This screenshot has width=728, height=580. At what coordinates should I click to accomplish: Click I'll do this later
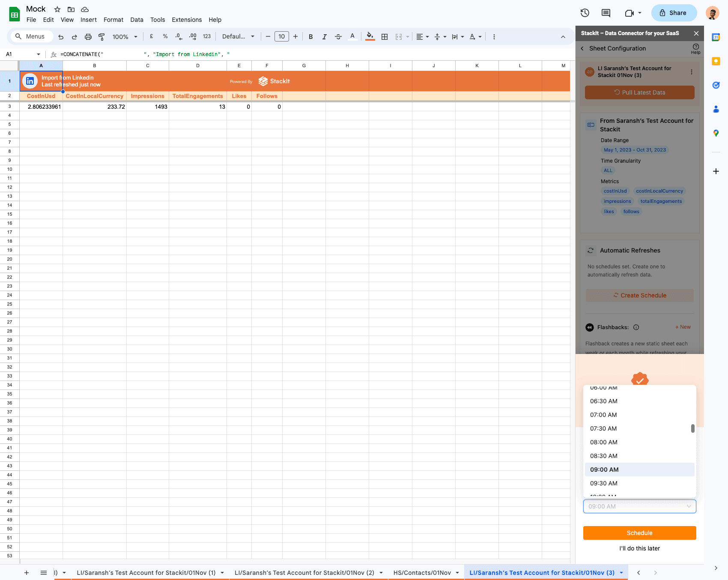pyautogui.click(x=640, y=548)
